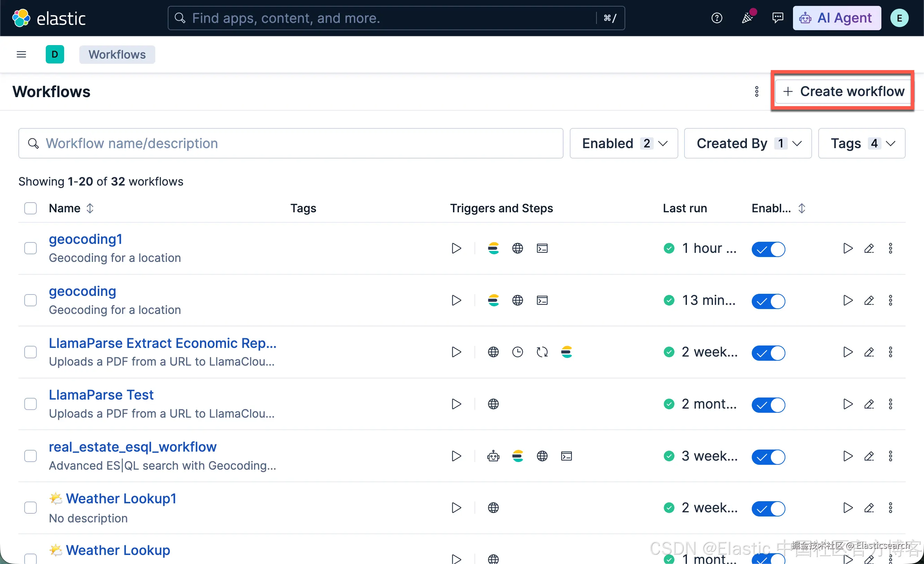Open the geocoding1 row actions kebab menu
This screenshot has height=564, width=924.
tap(890, 248)
